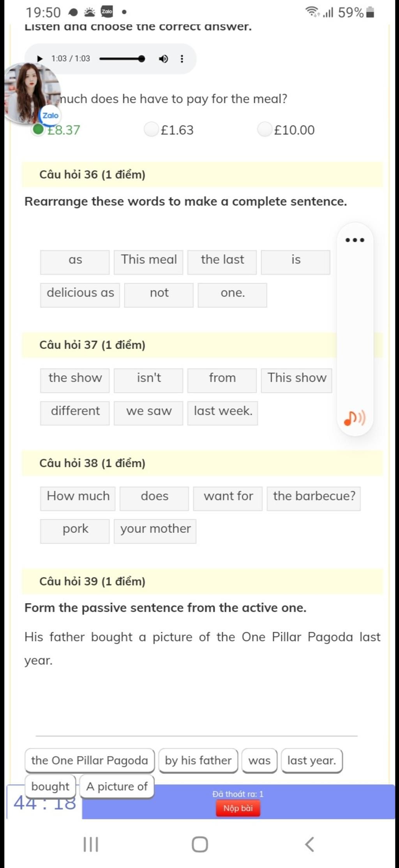Viewport: 399px width, 868px height.
Task: Open the floating three-dots menu
Action: click(355, 240)
